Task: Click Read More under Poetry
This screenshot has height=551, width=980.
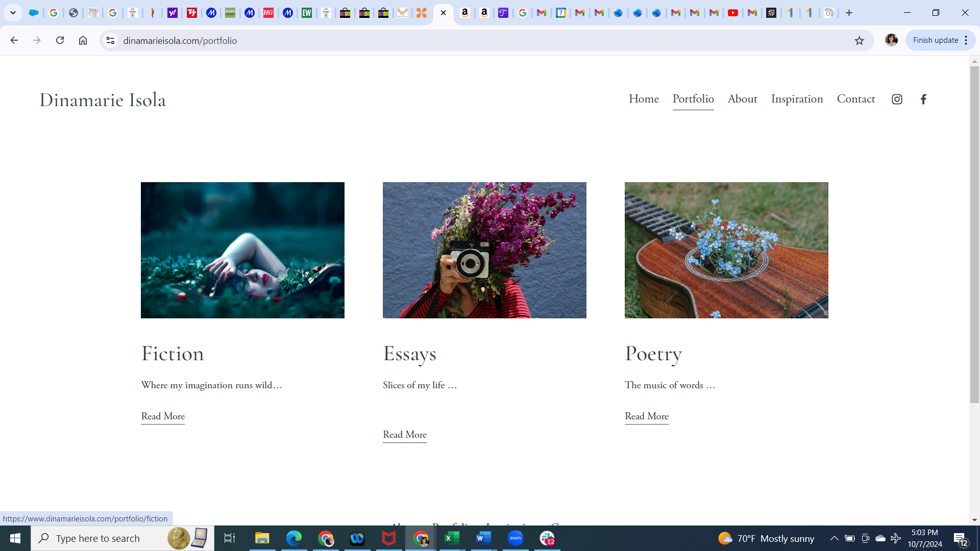Action: (646, 416)
